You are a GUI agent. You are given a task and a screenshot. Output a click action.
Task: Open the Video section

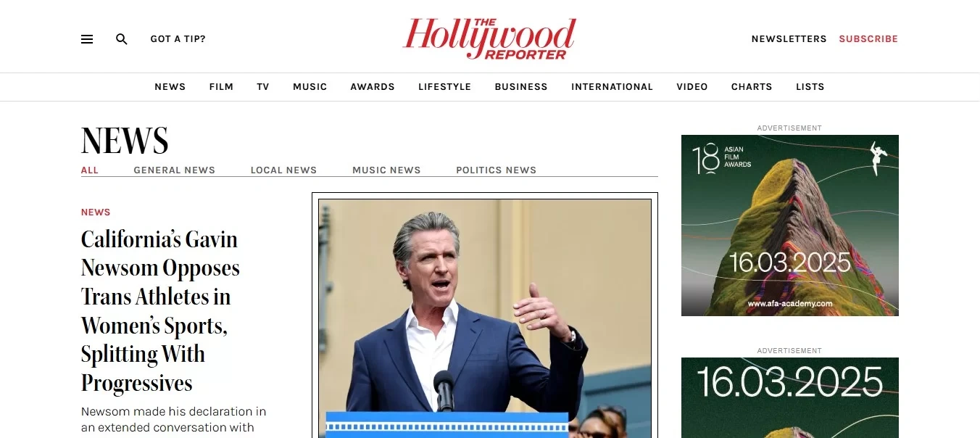pos(692,87)
